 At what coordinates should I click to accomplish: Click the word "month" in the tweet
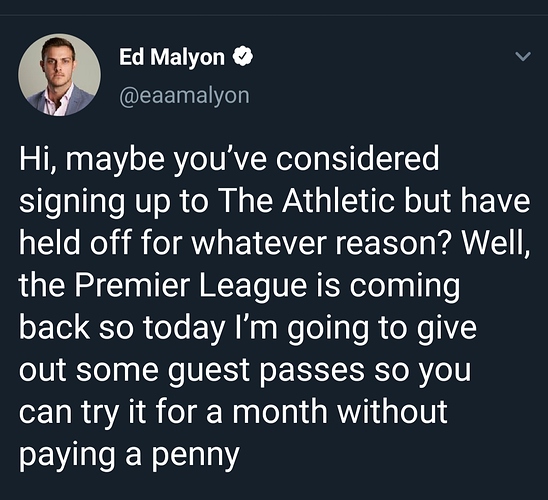pos(280,411)
